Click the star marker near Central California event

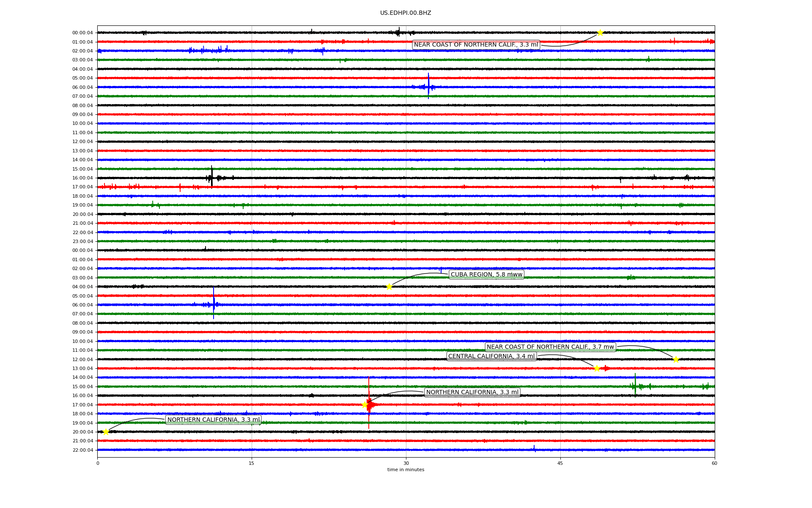point(597,368)
